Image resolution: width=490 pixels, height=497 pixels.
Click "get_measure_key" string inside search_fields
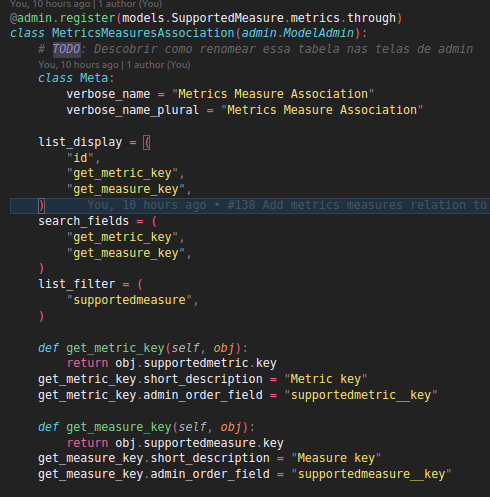[126, 253]
